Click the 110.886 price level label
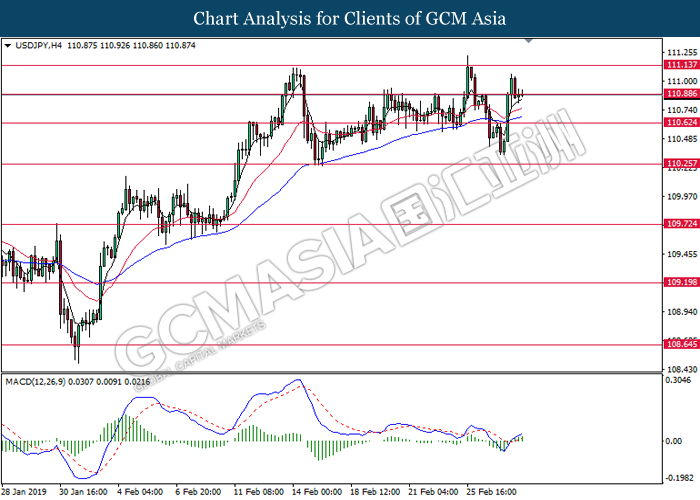Viewport: 700px width, 500px height. (682, 94)
